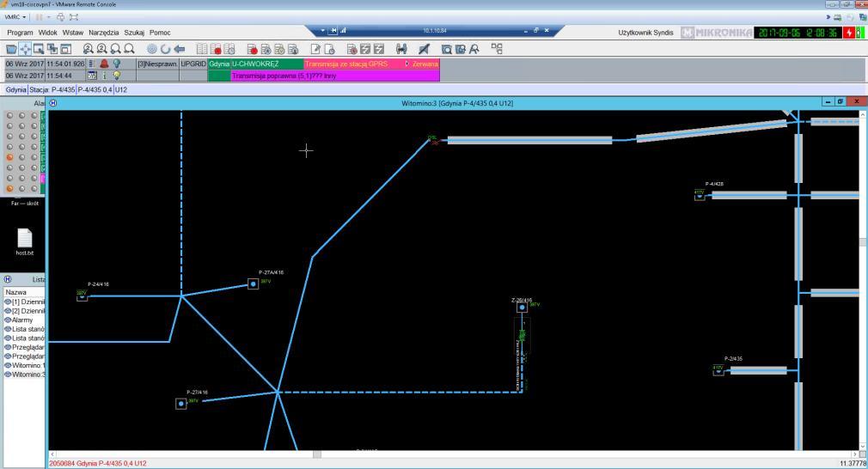Click the P-2/435 station symbol
Viewport: 868px width, 469px height.
(718, 370)
